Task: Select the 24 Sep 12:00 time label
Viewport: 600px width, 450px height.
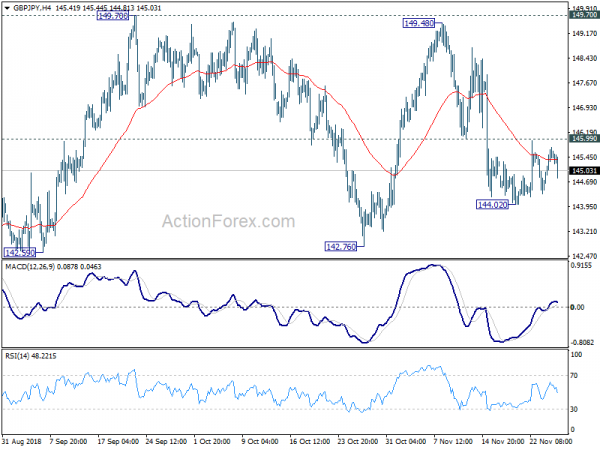Action: [x=166, y=442]
